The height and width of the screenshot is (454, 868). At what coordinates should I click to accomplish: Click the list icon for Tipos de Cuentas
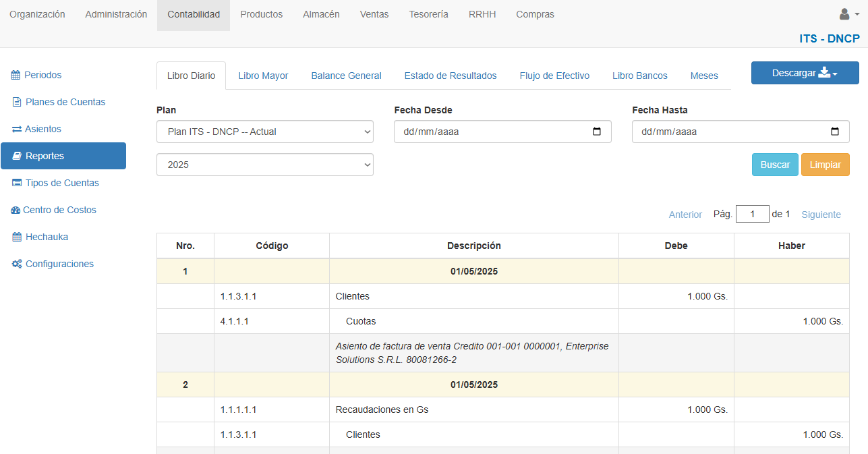pyautogui.click(x=17, y=183)
